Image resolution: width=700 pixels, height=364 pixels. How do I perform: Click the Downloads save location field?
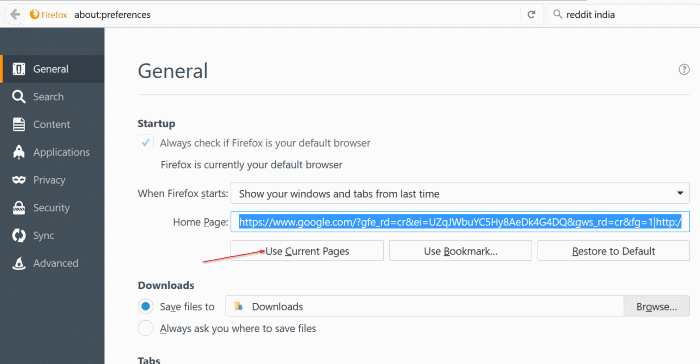click(x=424, y=306)
